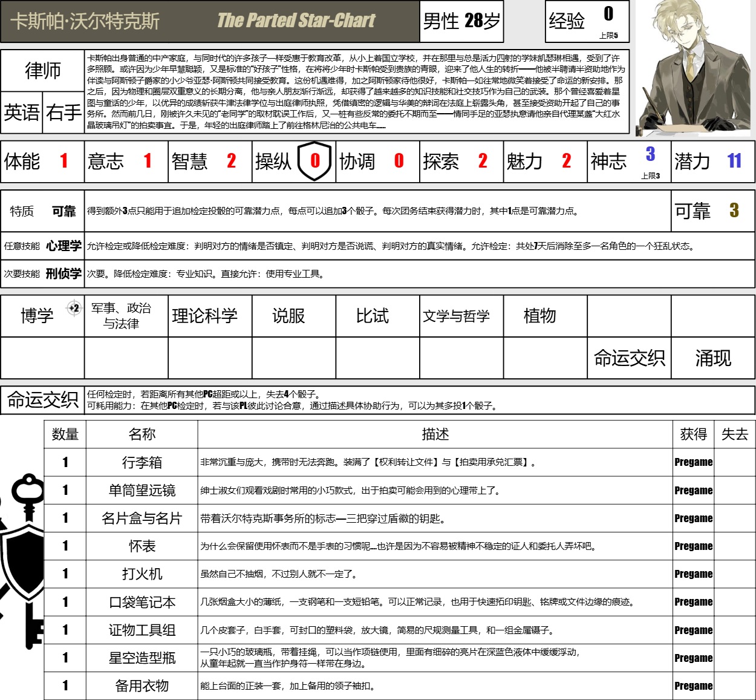Image resolution: width=756 pixels, height=700 pixels.
Task: Select the 经验 value showing 0
Action: [x=608, y=14]
